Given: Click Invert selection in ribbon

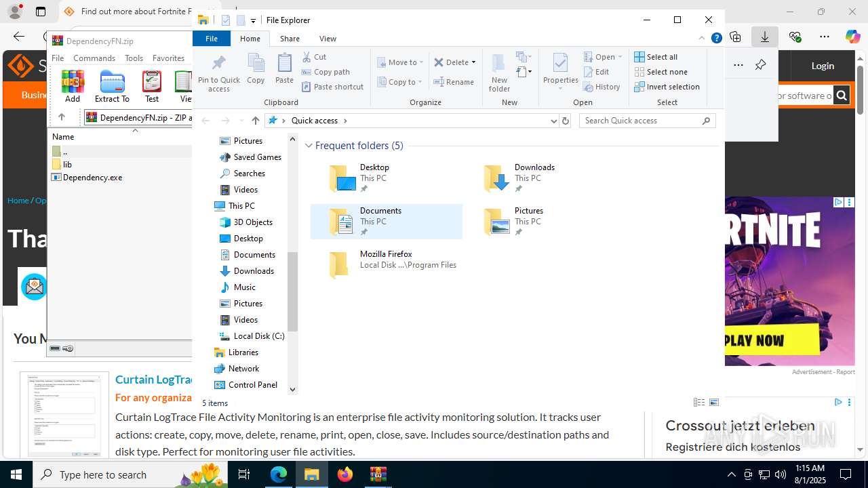Looking at the screenshot, I should coord(667,87).
